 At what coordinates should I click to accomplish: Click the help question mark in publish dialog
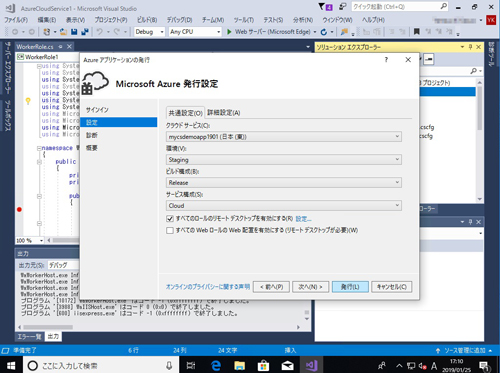pyautogui.click(x=386, y=60)
